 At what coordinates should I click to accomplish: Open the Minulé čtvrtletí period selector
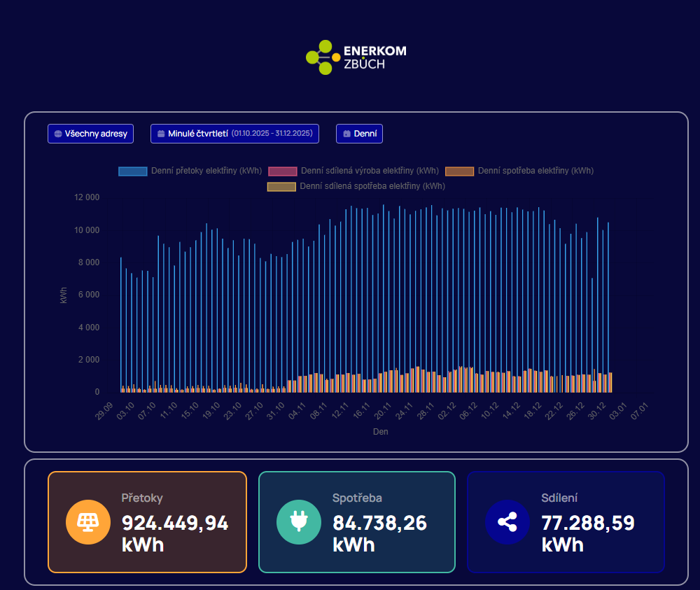coord(234,134)
